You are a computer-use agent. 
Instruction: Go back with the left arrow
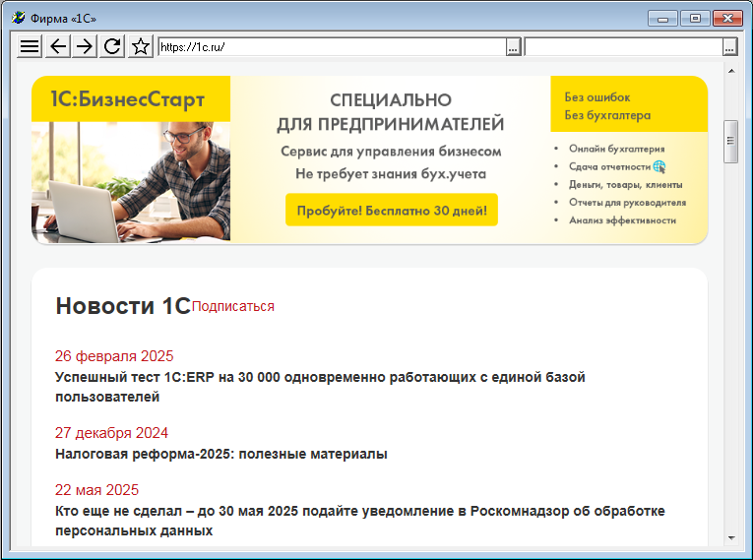[x=58, y=46]
